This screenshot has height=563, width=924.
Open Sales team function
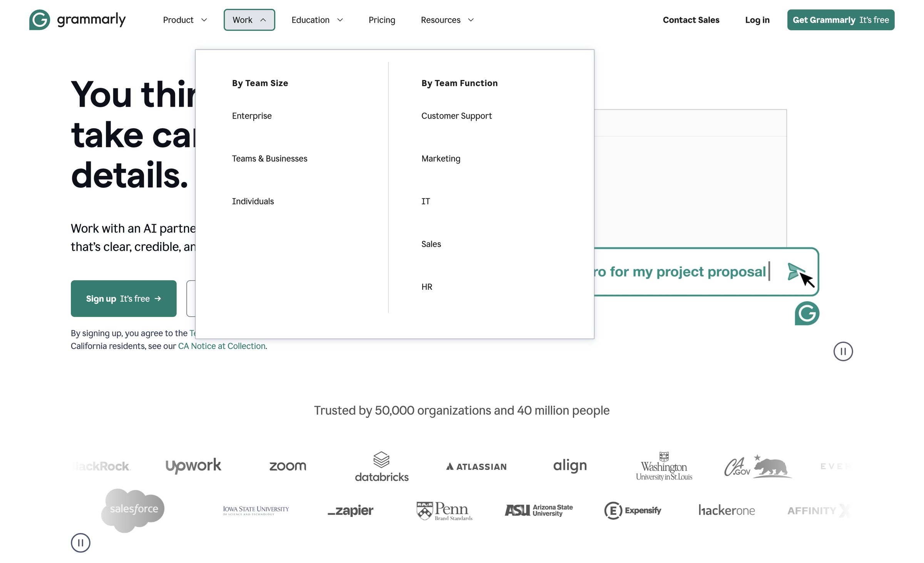431,244
